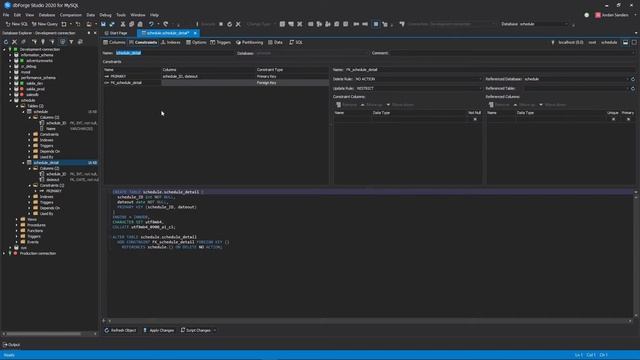The height and width of the screenshot is (360, 640).
Task: Click refresh icon next to Referenced Database
Action: click(633, 79)
